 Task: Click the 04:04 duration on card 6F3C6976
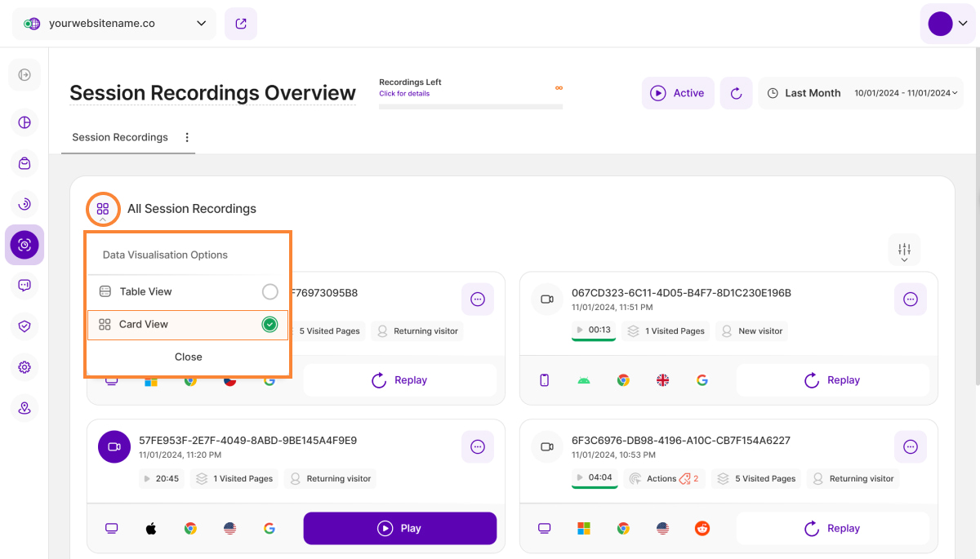[595, 478]
